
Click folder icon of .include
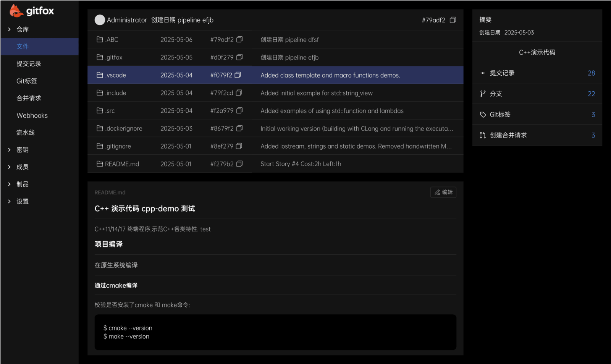click(100, 93)
